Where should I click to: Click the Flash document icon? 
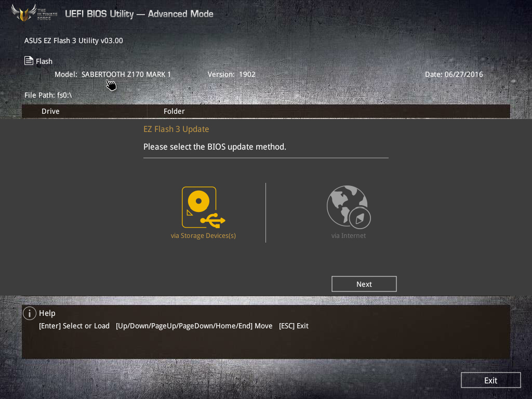[29, 61]
